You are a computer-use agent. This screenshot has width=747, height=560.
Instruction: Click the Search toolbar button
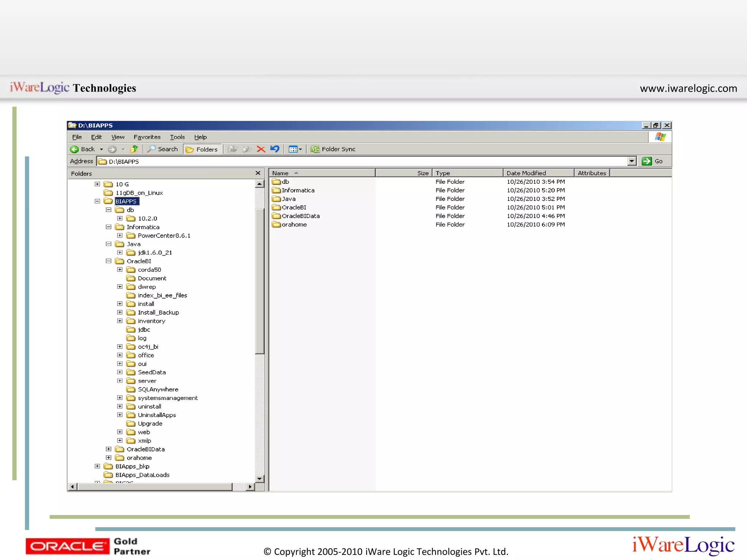click(163, 149)
